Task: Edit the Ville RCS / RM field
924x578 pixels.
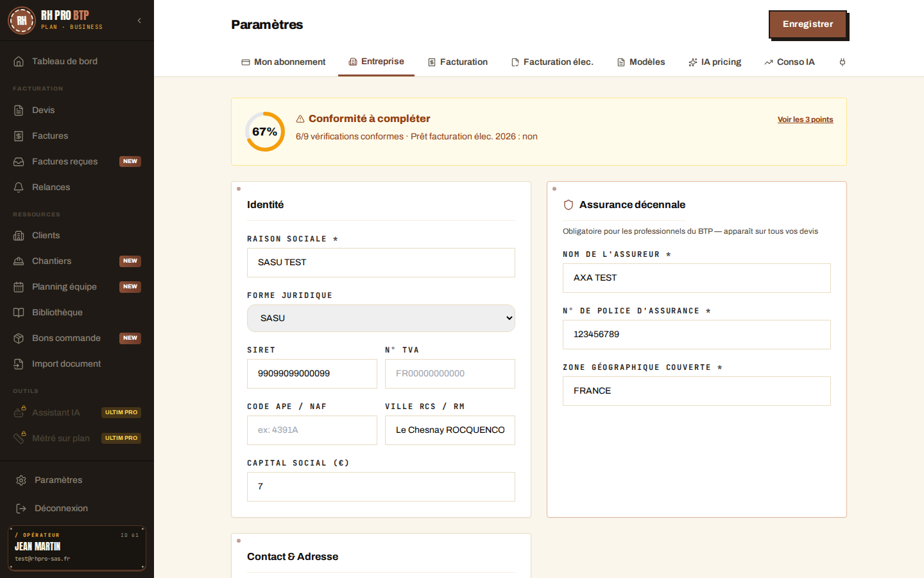Action: click(450, 430)
